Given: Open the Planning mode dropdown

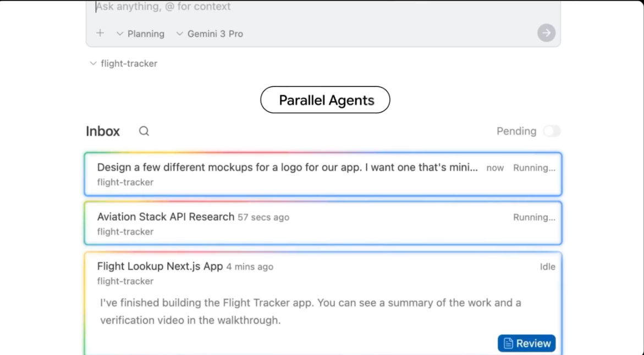Looking at the screenshot, I should tap(140, 34).
